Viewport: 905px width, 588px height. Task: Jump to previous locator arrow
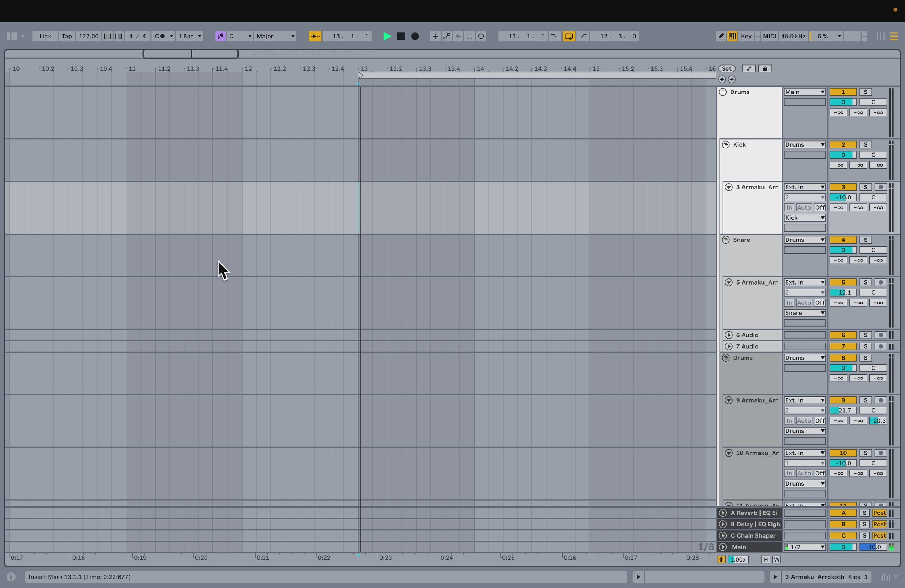722,79
